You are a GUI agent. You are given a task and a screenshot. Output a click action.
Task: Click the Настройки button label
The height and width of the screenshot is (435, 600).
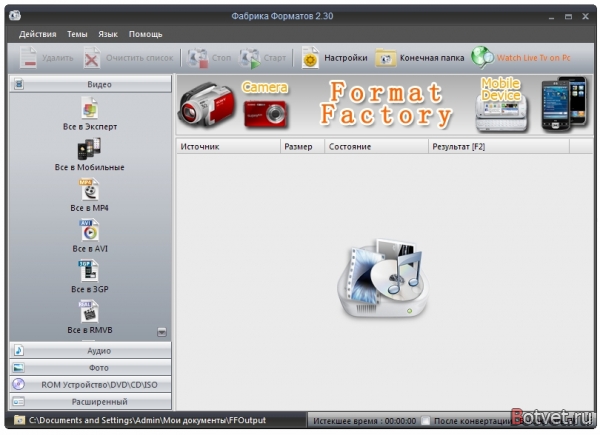346,58
